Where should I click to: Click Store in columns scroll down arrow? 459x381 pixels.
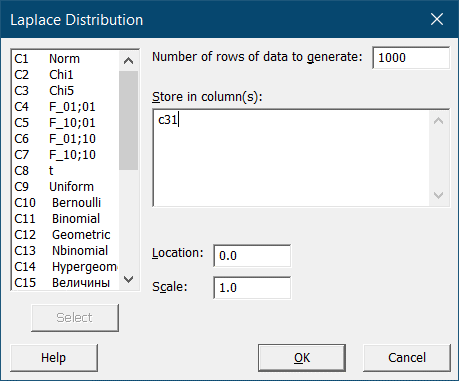439,195
